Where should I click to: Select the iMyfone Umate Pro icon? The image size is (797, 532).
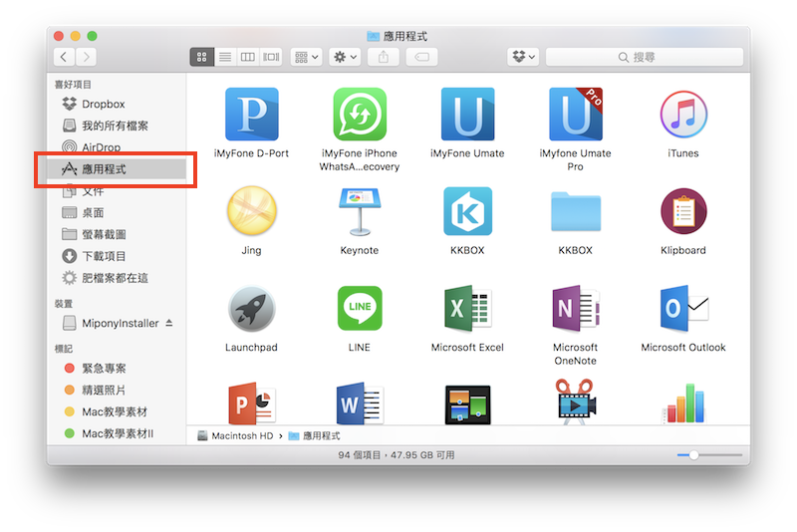coord(576,114)
